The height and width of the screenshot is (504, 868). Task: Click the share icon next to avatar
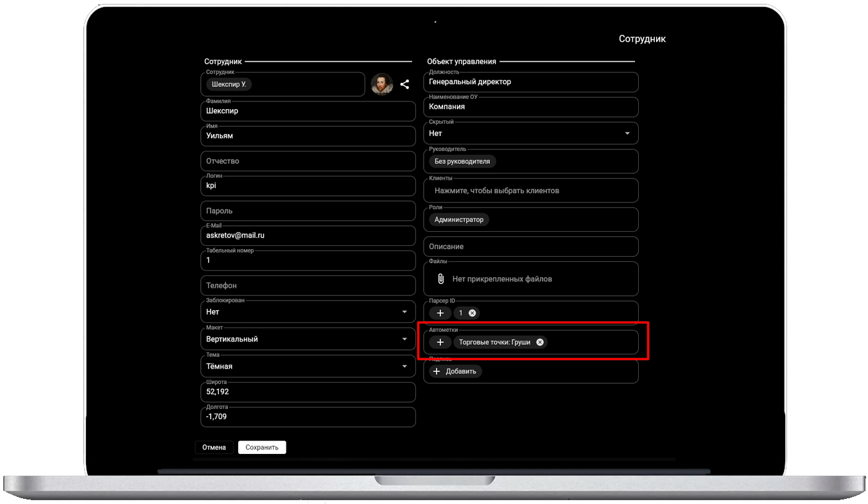click(x=404, y=84)
